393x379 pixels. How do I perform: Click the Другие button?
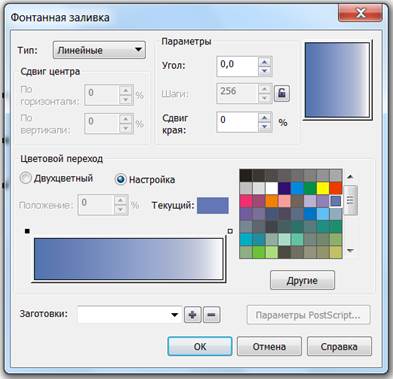[302, 280]
